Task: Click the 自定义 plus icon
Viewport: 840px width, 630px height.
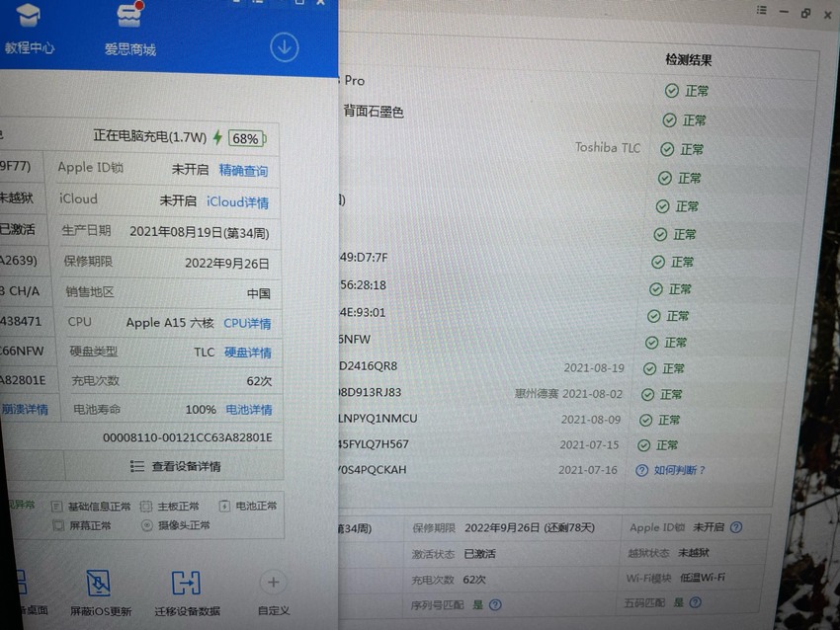Action: pos(273,583)
